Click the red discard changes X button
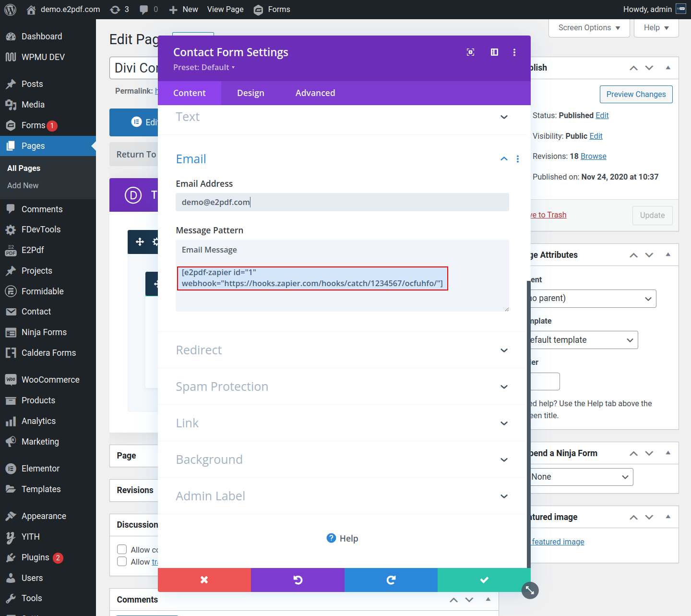This screenshot has height=616, width=691. pos(204,580)
